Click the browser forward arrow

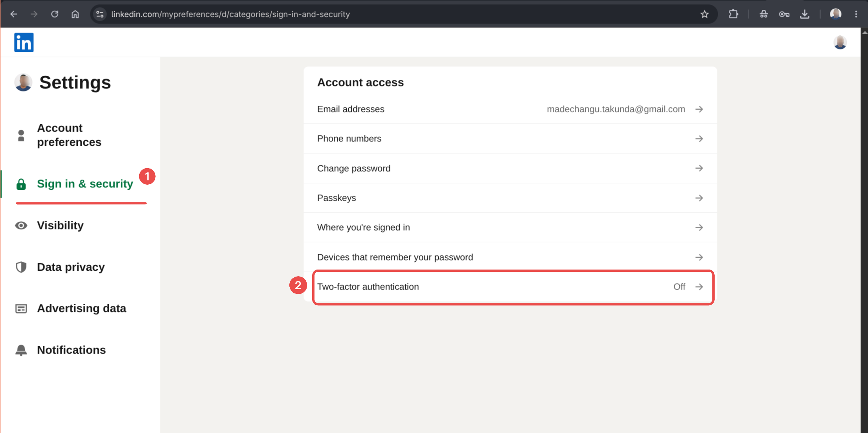click(34, 14)
